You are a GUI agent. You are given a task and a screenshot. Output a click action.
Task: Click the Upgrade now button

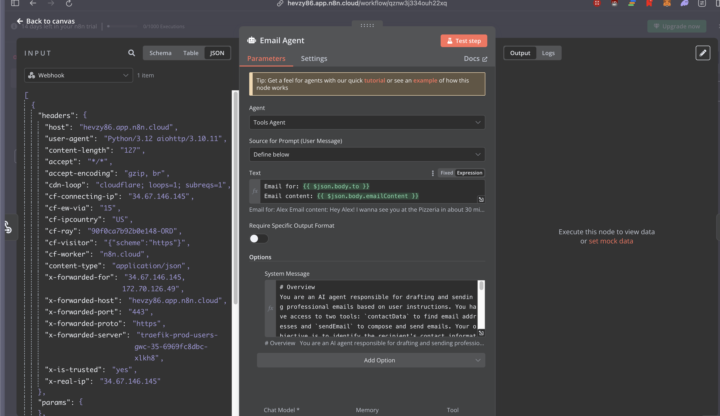point(677,26)
